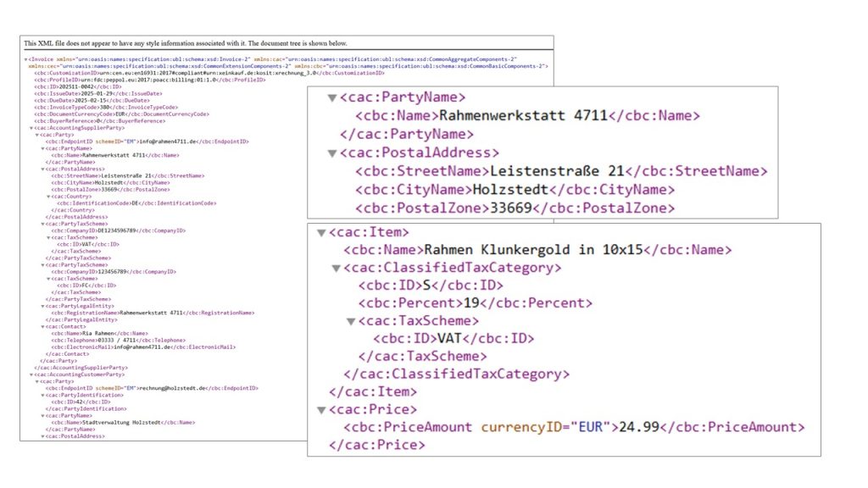
Task: Collapse the cac:PartyLegalEntity node
Action: click(x=43, y=306)
